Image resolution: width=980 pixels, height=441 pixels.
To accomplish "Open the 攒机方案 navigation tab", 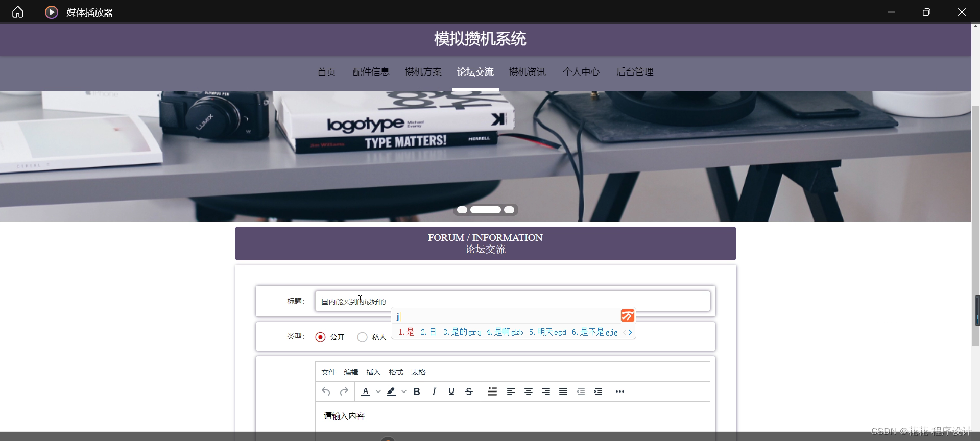I will [x=423, y=72].
